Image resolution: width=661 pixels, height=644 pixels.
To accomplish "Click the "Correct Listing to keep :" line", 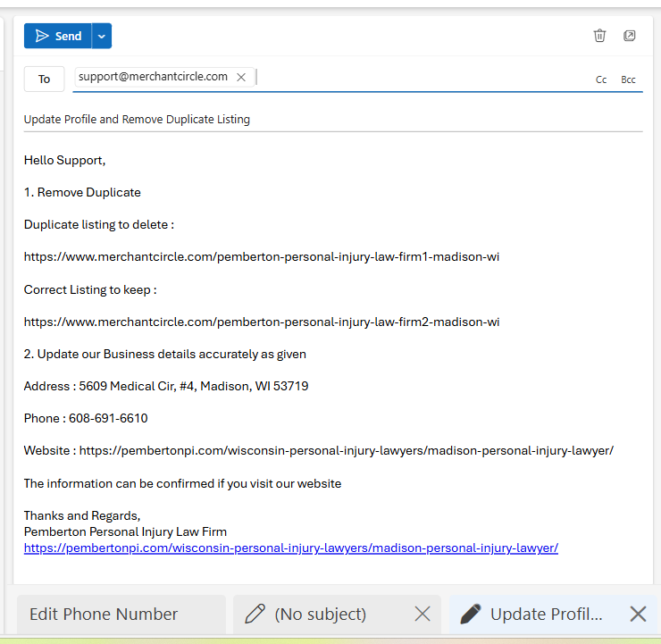I will 90,289.
